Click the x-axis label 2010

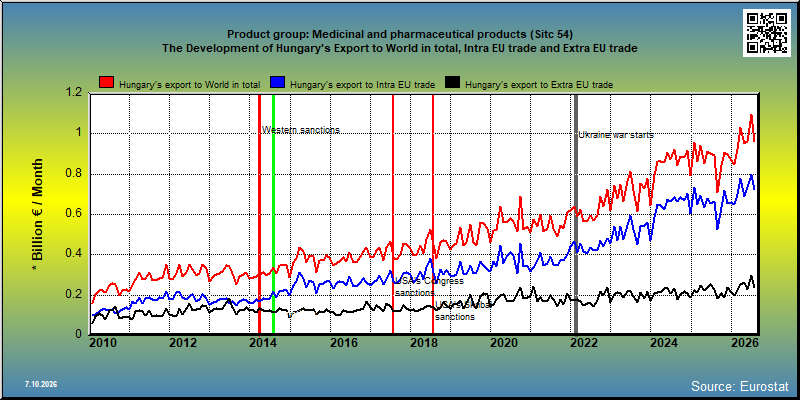(104, 343)
